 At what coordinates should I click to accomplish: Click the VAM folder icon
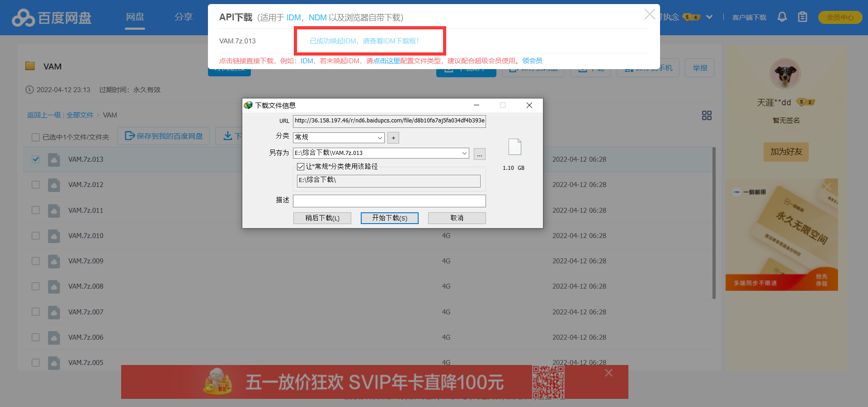pos(30,66)
